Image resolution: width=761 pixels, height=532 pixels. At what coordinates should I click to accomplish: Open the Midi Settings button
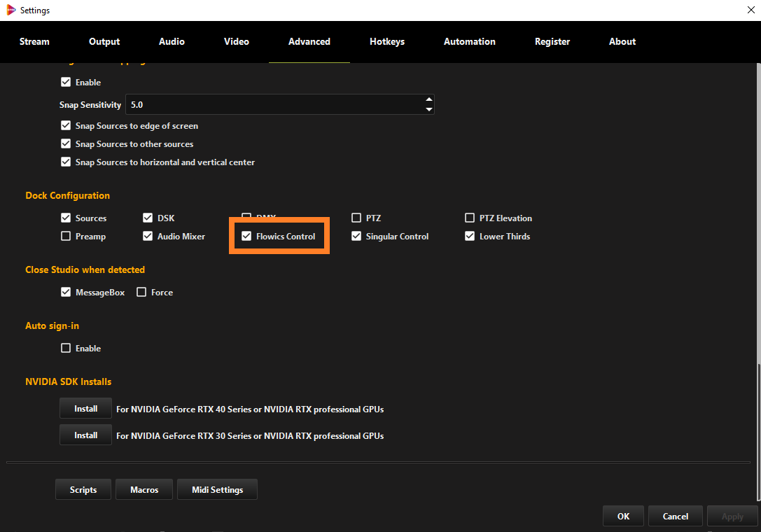[x=218, y=490]
